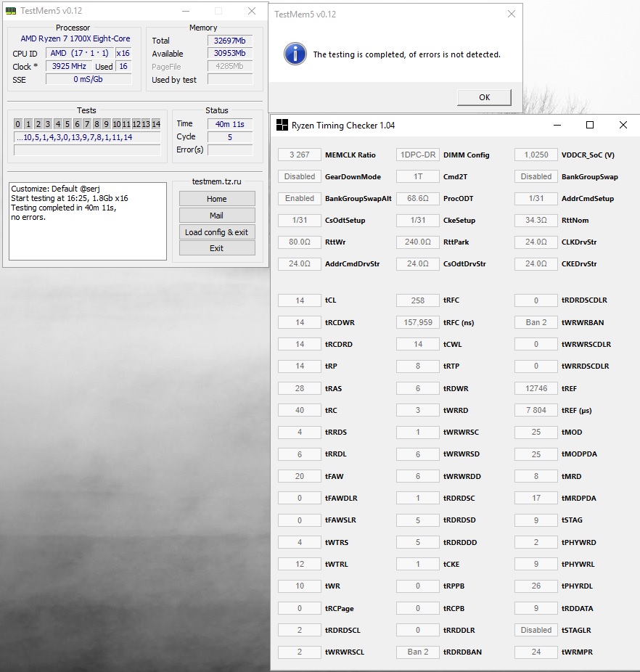Close the TestMem5 completion dialog
640x672 pixels.
[x=511, y=14]
